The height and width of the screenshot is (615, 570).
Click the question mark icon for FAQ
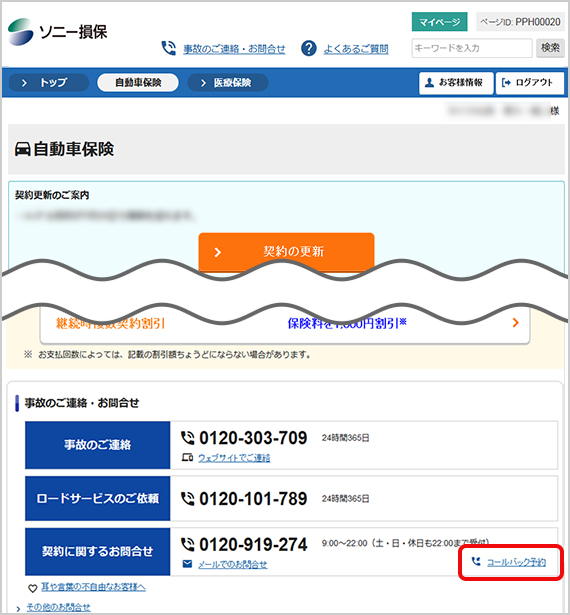[309, 48]
